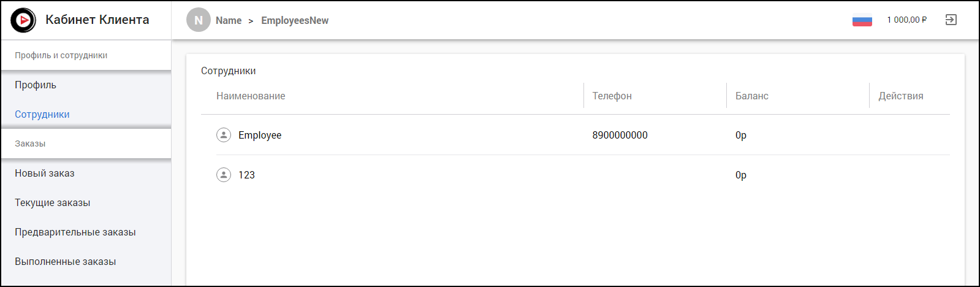This screenshot has width=980, height=287.
Task: Click the Телефон column header
Action: tap(612, 96)
